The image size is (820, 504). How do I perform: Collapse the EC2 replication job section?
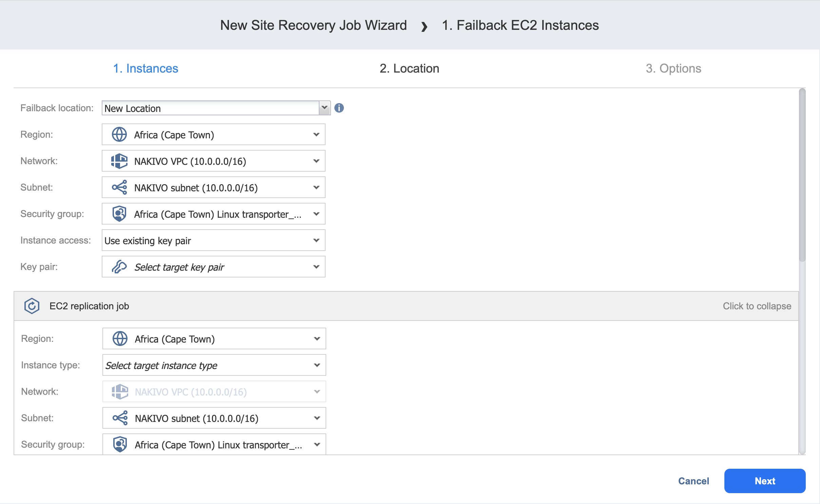(x=757, y=306)
